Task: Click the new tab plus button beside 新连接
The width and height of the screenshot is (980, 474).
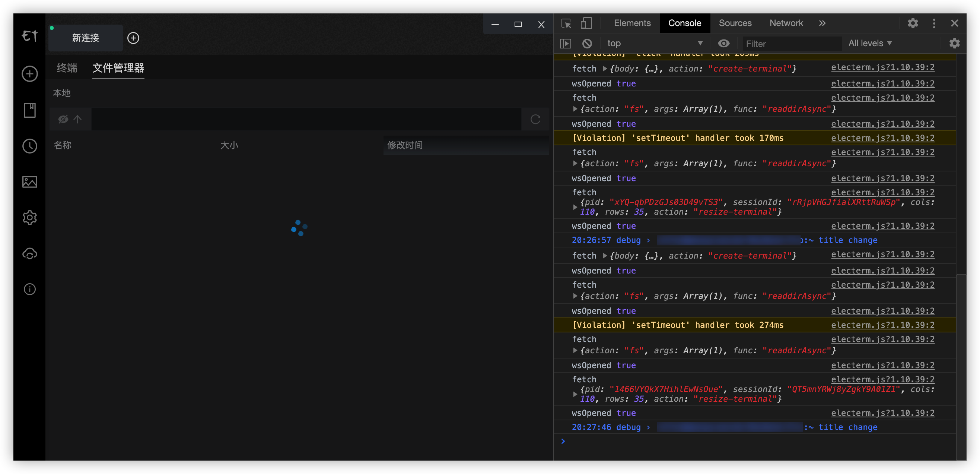Action: [x=133, y=38]
